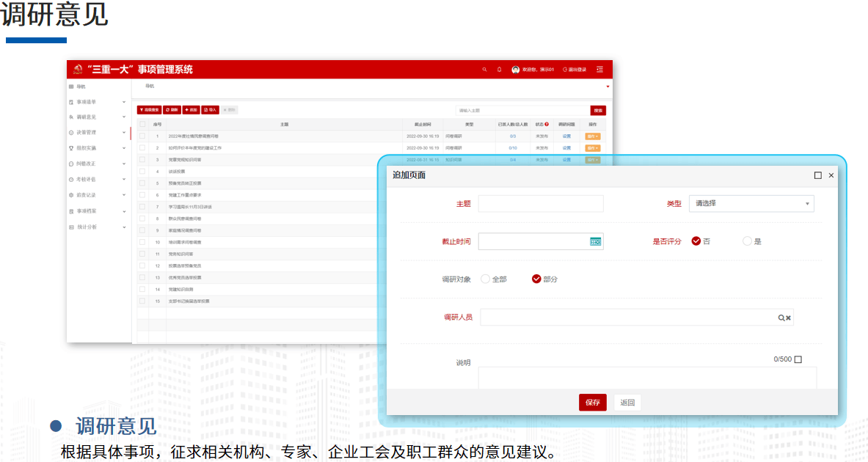
Task: Click the red 搜索 button beside the search box
Action: [598, 111]
